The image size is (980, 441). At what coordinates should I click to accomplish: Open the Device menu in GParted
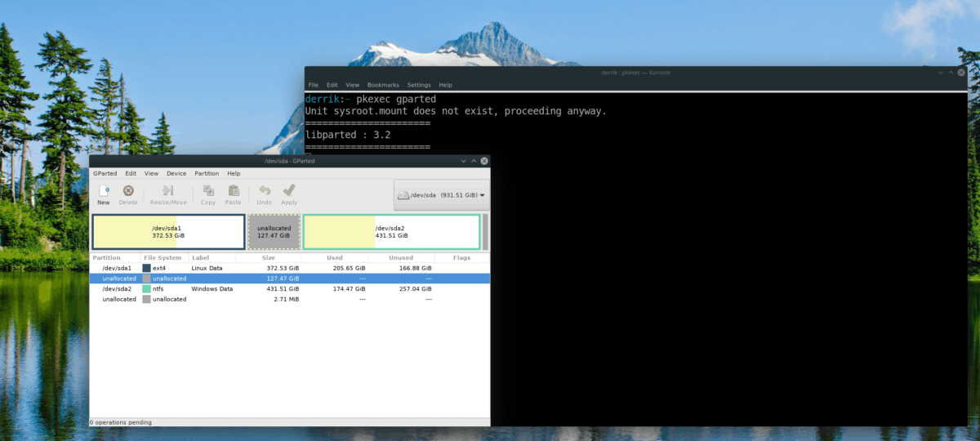click(x=176, y=173)
